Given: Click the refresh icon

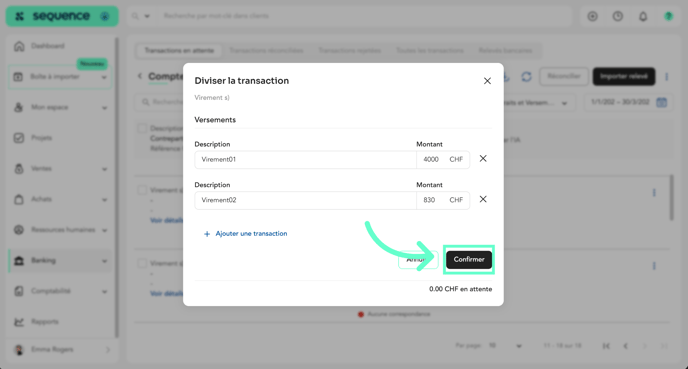Looking at the screenshot, I should [x=526, y=77].
